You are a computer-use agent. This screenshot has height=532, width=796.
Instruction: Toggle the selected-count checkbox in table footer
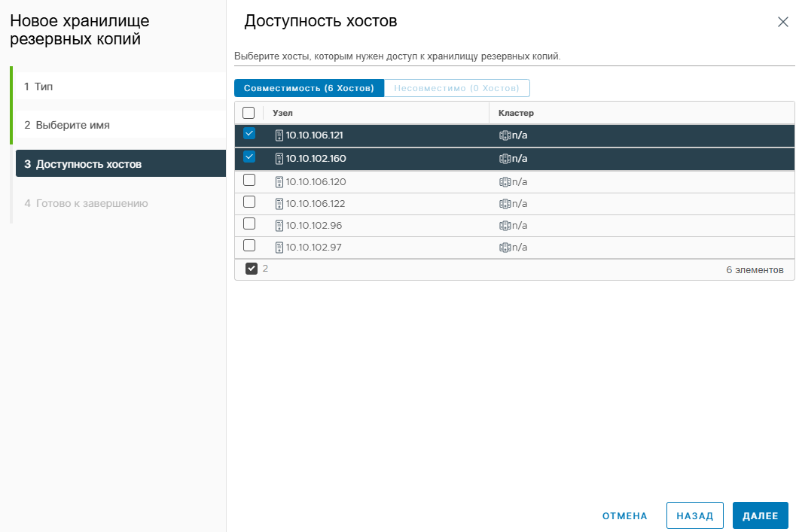pyautogui.click(x=252, y=269)
